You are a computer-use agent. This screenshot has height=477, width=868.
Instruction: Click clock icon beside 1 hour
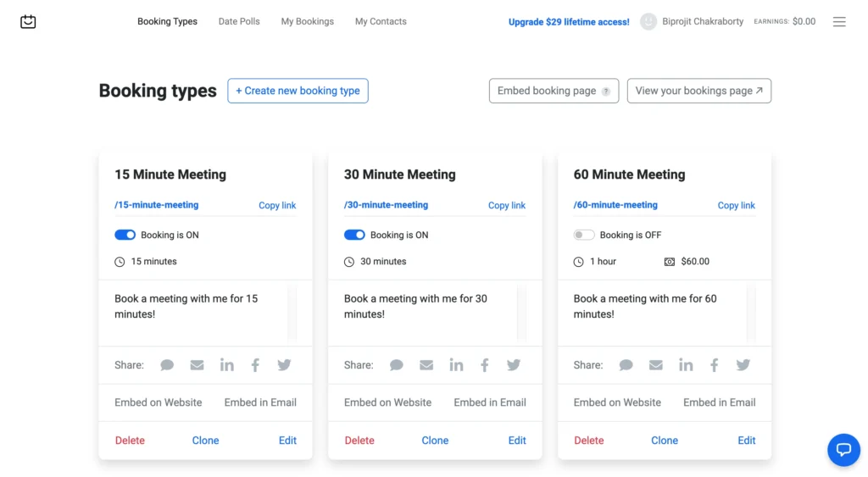(x=578, y=262)
